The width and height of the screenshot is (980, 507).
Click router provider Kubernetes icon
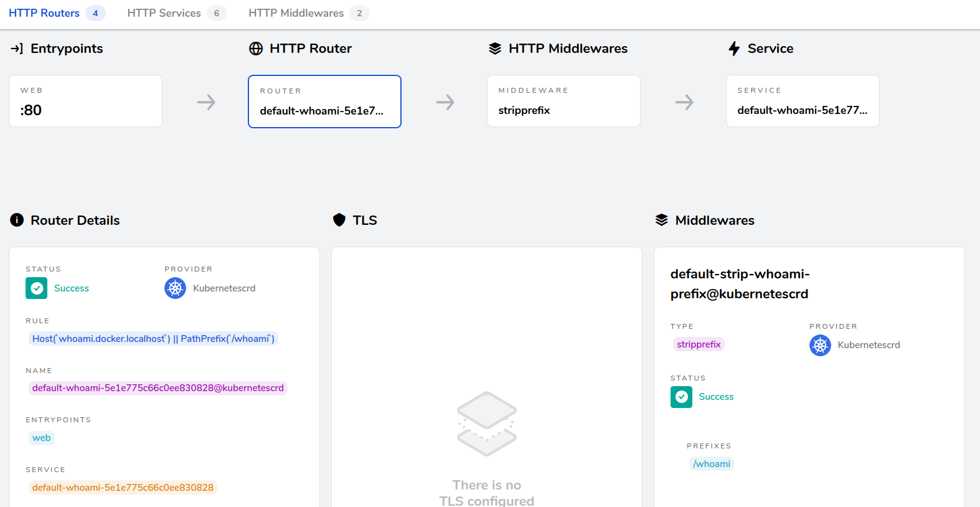pos(176,288)
